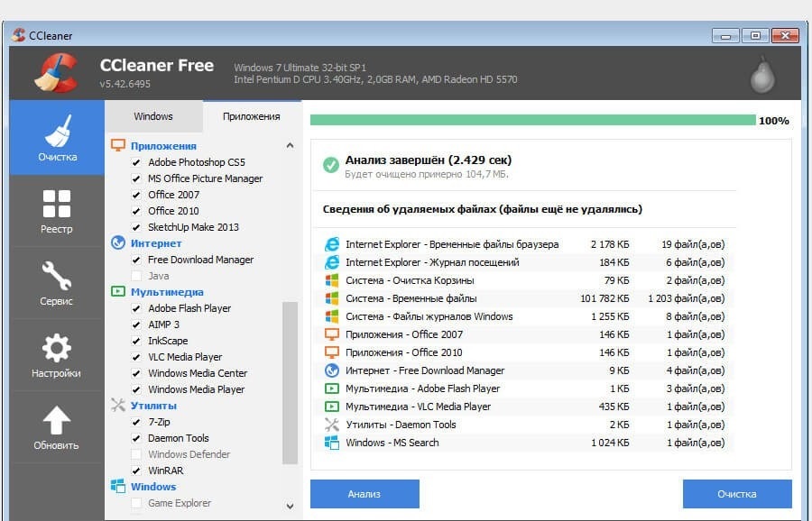Screen dimensions: 812x521
Task: Collapse the Мультимедиа category header
Action: (x=166, y=292)
